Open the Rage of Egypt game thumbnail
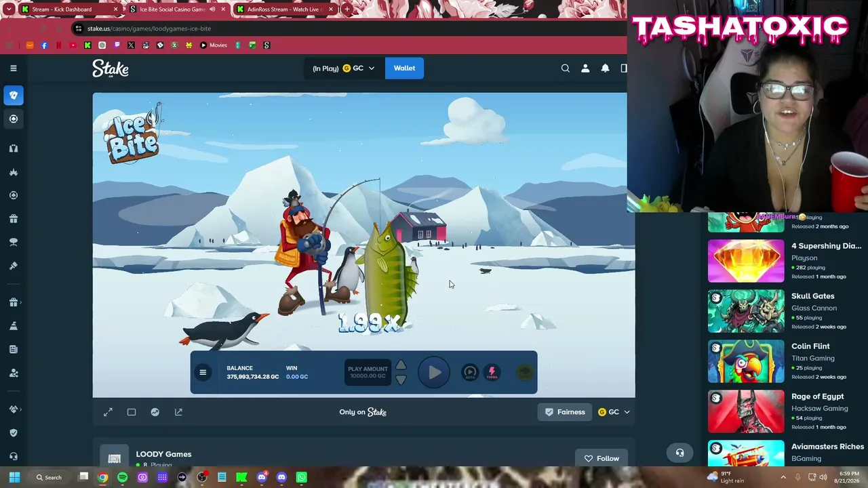 (x=746, y=411)
